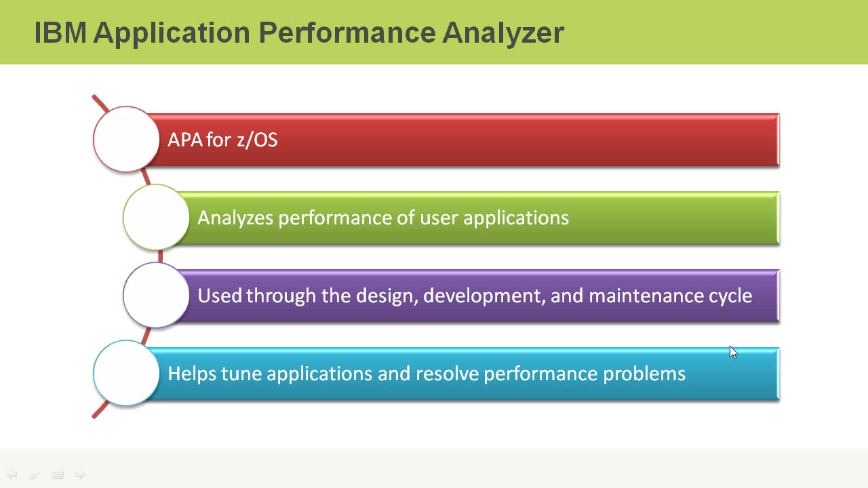The image size is (868, 488).
Task: Select the circle beside Analyzes performance bar
Action: [155, 217]
